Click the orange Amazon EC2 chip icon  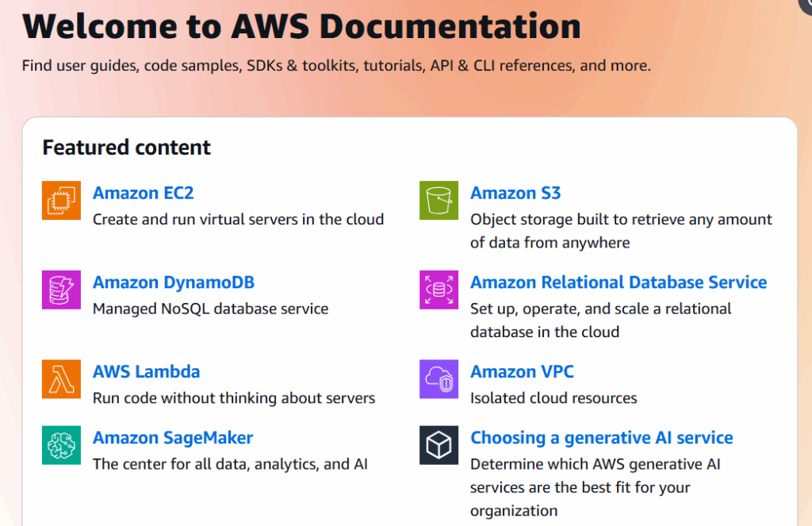tap(61, 200)
